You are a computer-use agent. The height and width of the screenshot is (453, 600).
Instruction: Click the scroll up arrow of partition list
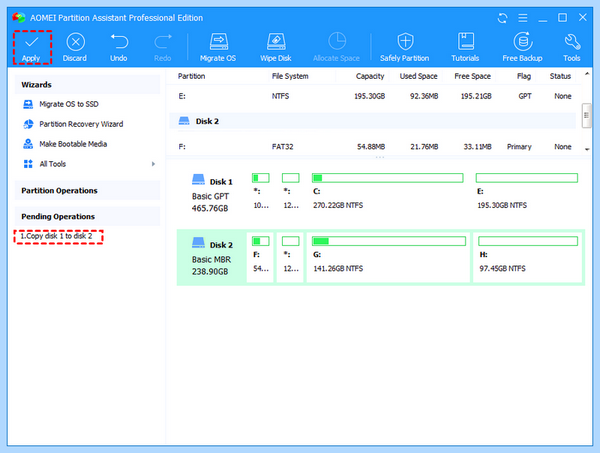click(x=587, y=73)
